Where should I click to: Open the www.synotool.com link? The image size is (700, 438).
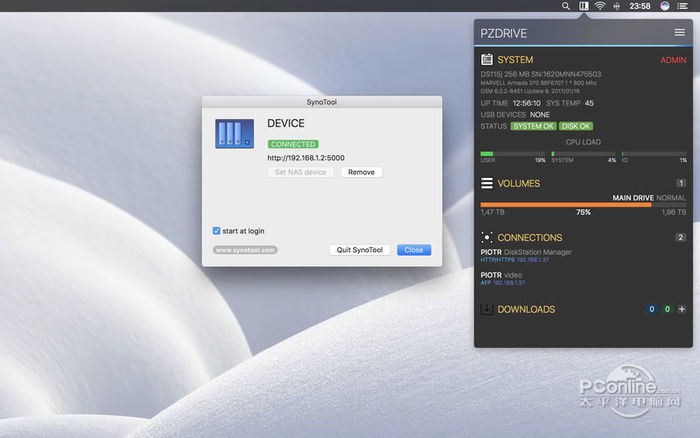coord(245,250)
